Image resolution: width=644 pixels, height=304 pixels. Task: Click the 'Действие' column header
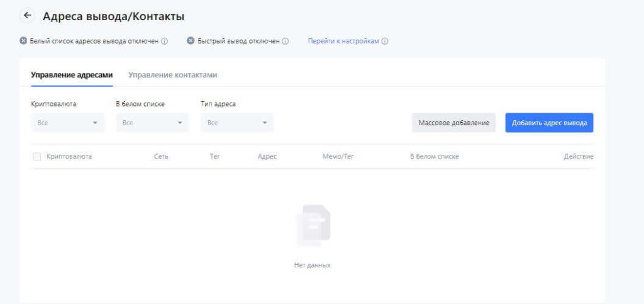[579, 156]
